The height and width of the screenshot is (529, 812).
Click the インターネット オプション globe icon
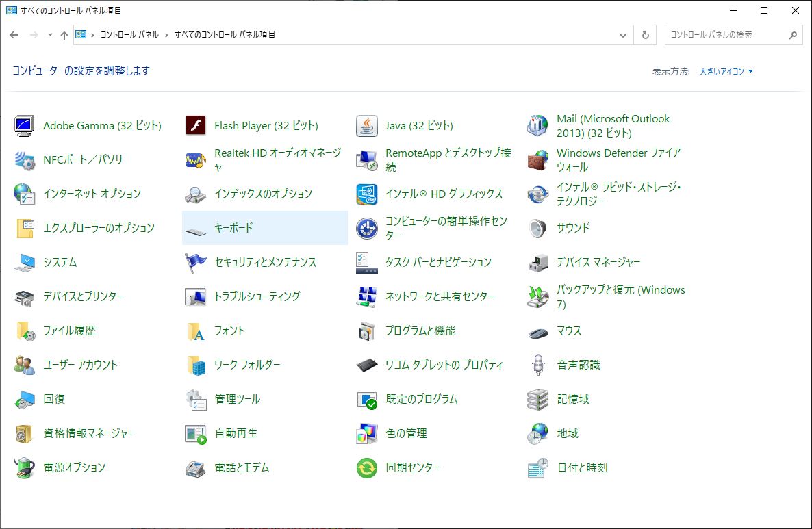click(x=25, y=194)
